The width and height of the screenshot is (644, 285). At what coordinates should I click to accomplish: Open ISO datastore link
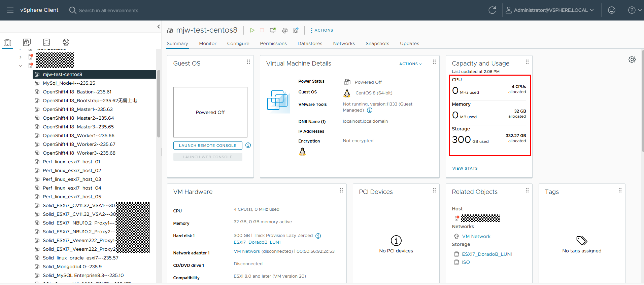pos(466,262)
